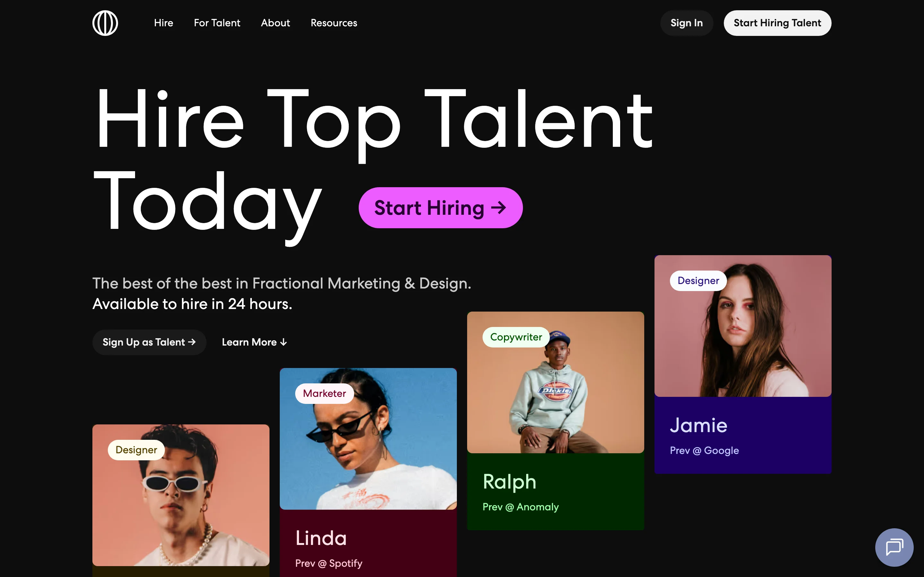
Task: Click the pink Start Hiring button
Action: [440, 208]
